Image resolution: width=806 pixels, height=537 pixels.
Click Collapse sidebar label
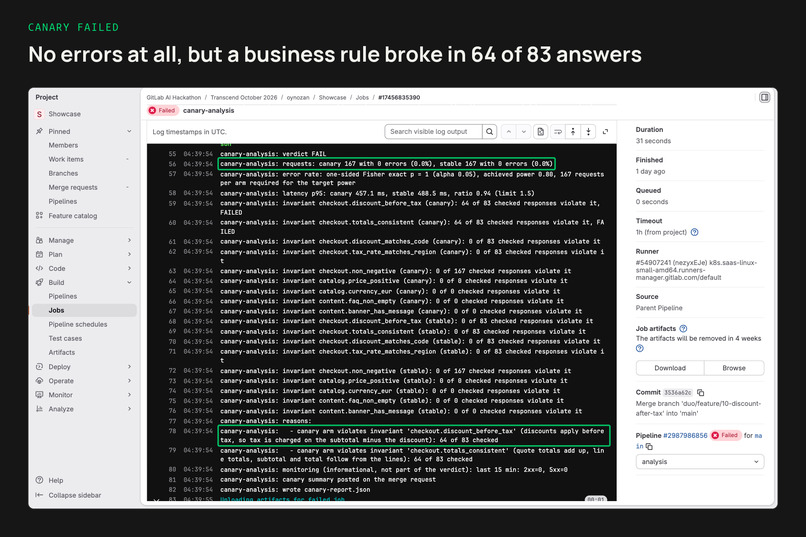[75, 495]
